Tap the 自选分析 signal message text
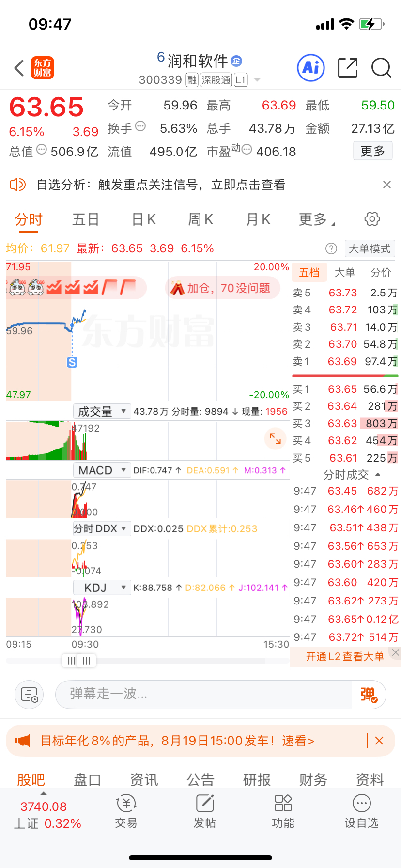The width and height of the screenshot is (401, 868). 161,185
